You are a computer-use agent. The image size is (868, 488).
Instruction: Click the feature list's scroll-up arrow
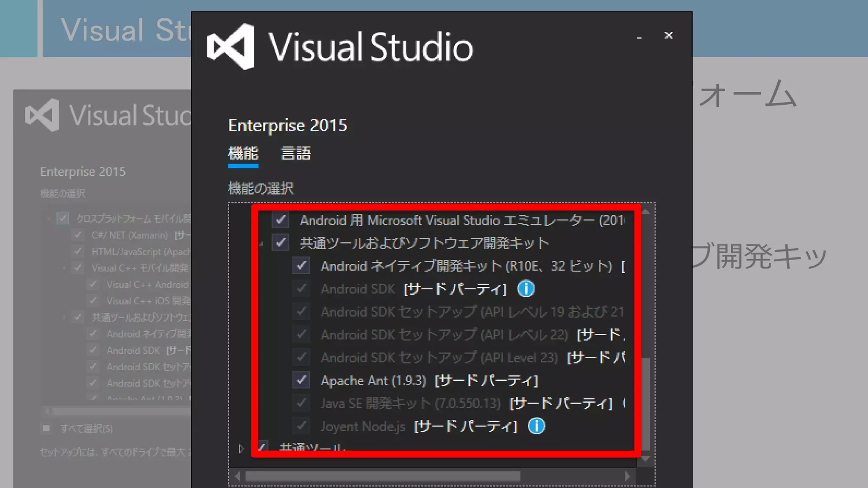[x=646, y=211]
